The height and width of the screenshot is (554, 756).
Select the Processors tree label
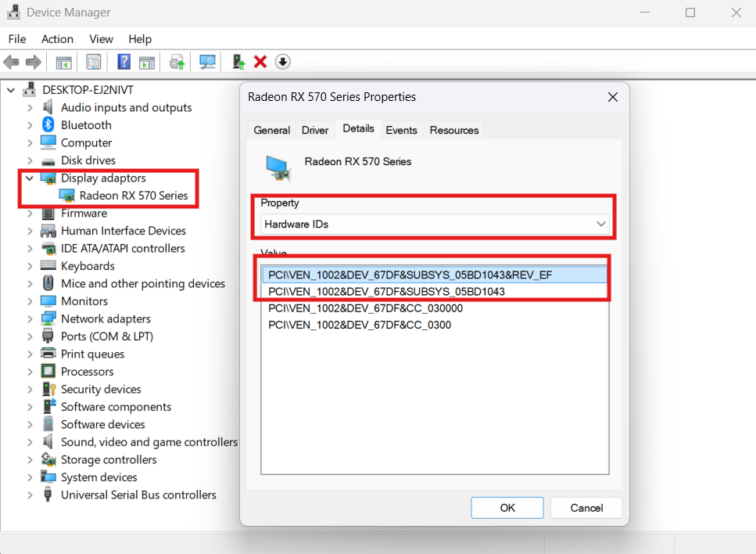[x=88, y=372]
